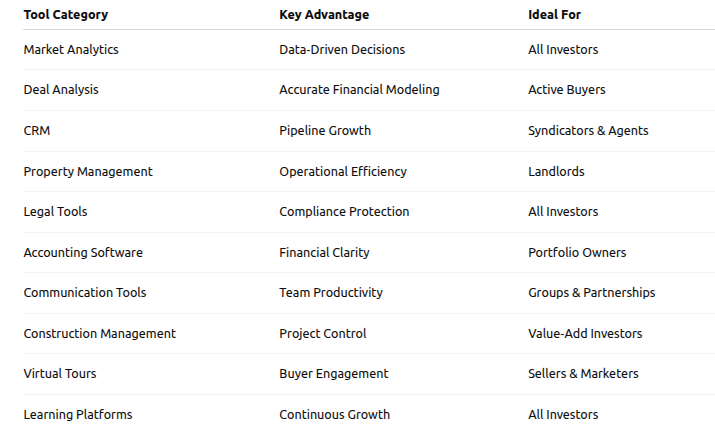
Task: Click the Legal Tools row label
Action: 55,212
